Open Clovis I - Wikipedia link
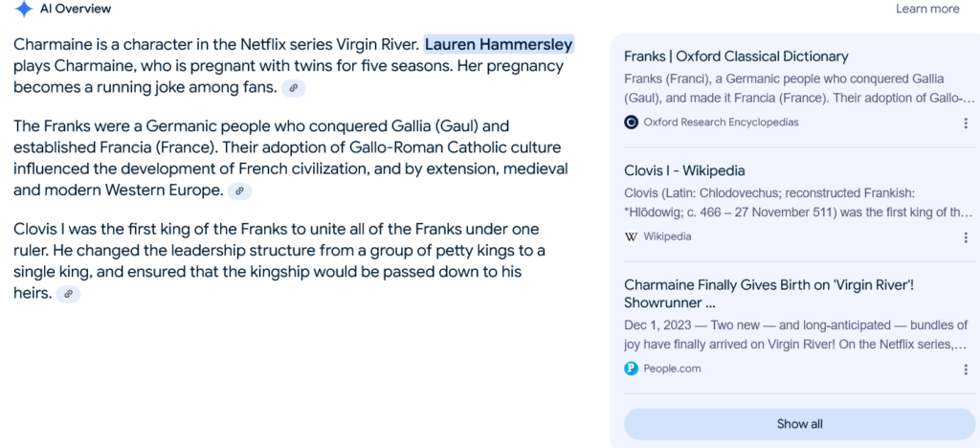This screenshot has height=448, width=980. pos(684,171)
